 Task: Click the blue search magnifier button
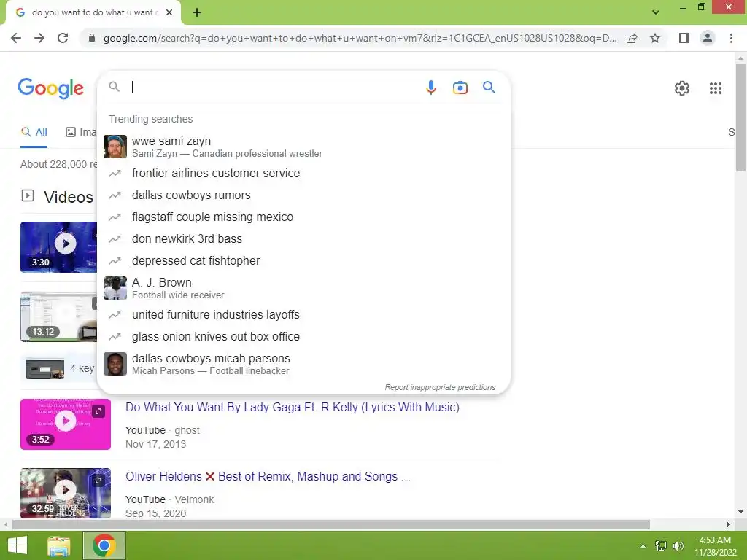489,87
